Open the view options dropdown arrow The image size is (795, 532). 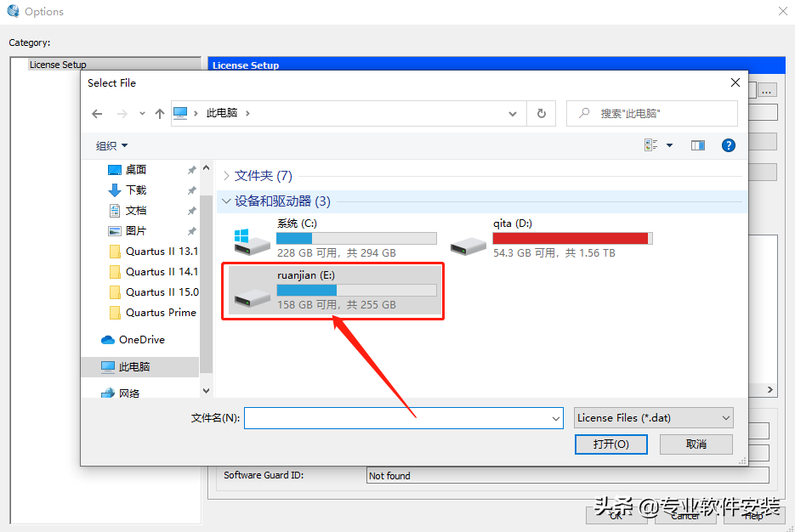click(x=669, y=145)
